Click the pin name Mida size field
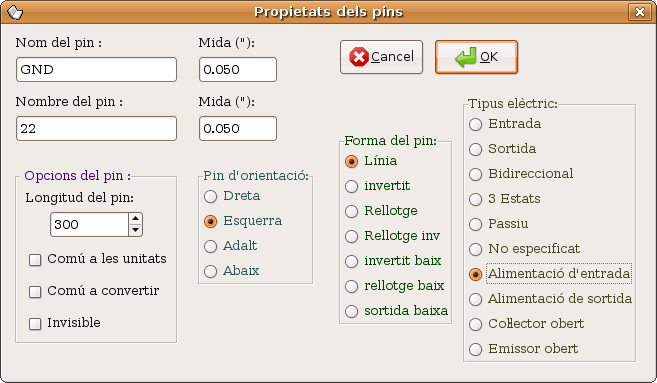The width and height of the screenshot is (657, 383). tap(238, 70)
